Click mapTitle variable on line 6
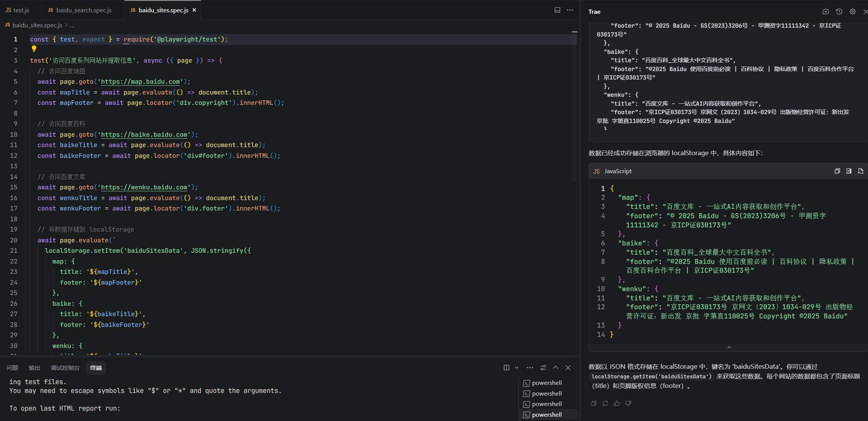The height and width of the screenshot is (421, 868). click(x=75, y=92)
